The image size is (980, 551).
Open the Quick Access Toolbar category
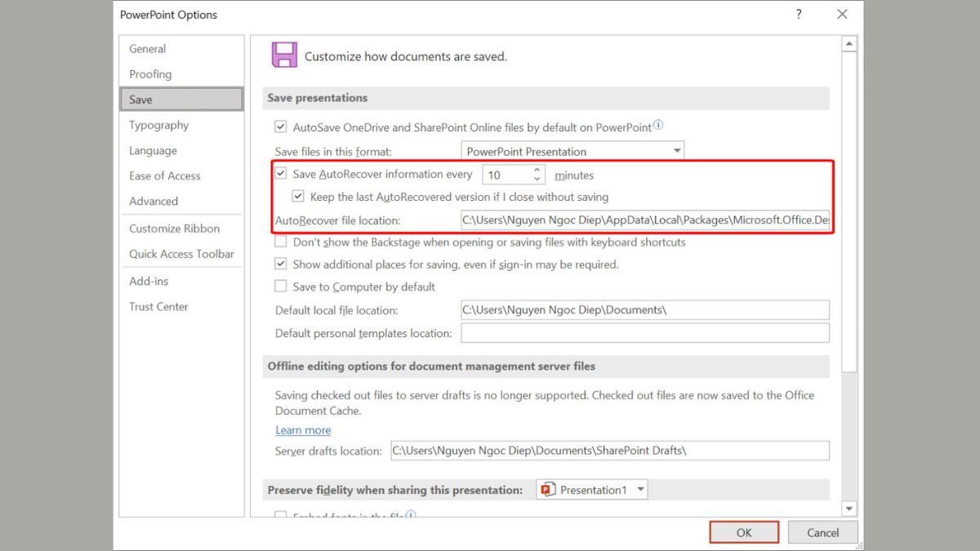tap(181, 254)
